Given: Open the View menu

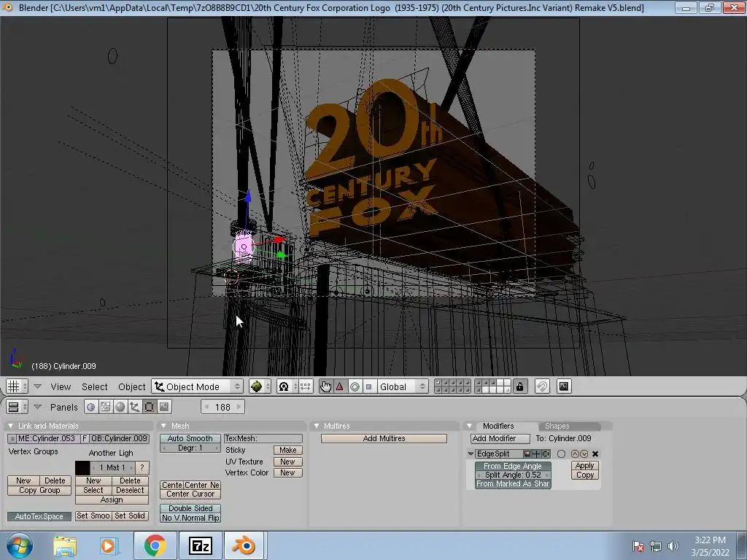Looking at the screenshot, I should pos(61,386).
